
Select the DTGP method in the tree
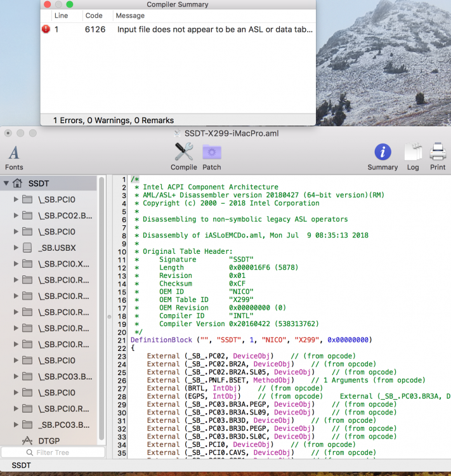49,440
